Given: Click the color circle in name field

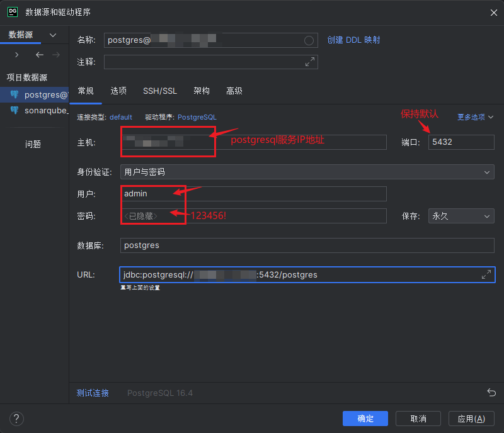Looking at the screenshot, I should pyautogui.click(x=309, y=40).
